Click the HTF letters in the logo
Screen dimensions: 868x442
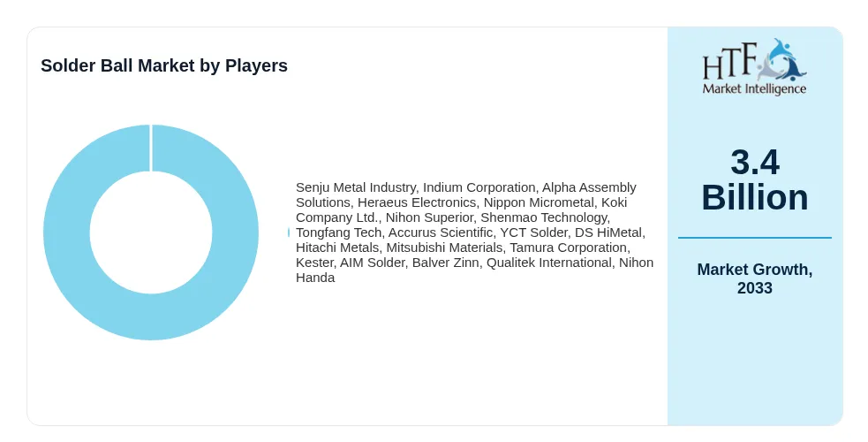point(730,63)
